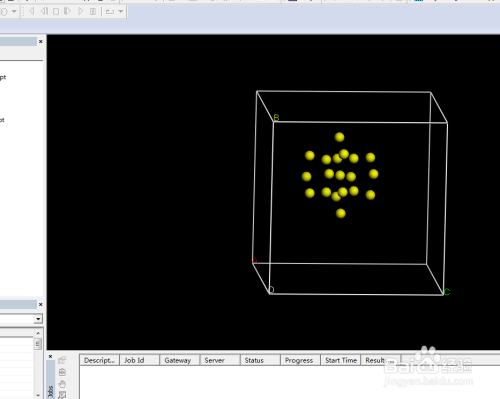This screenshot has height=399, width=500.
Task: Sort jobs by the Result column header
Action: tap(381, 360)
